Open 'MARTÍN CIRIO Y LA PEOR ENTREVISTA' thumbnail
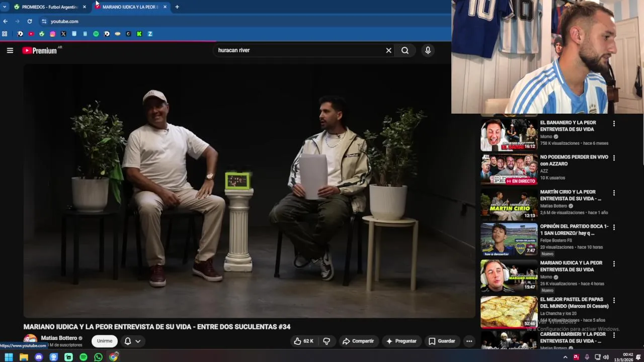The width and height of the screenshot is (644, 362). coord(509,204)
